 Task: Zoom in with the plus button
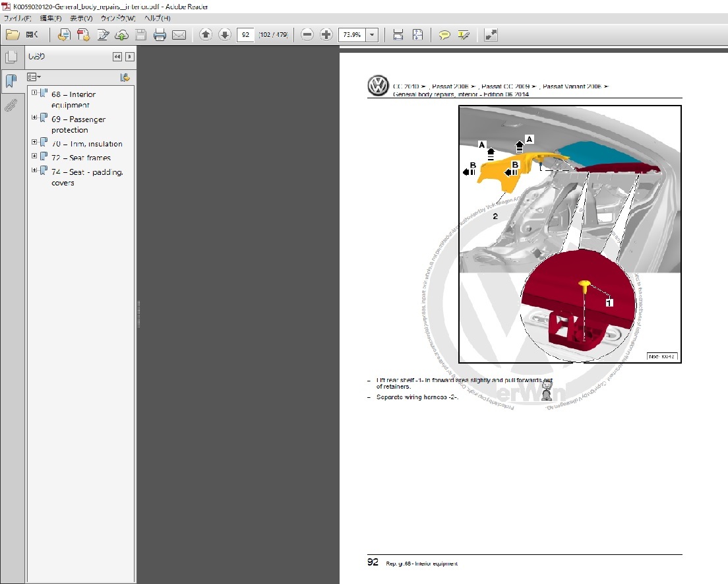tap(326, 34)
